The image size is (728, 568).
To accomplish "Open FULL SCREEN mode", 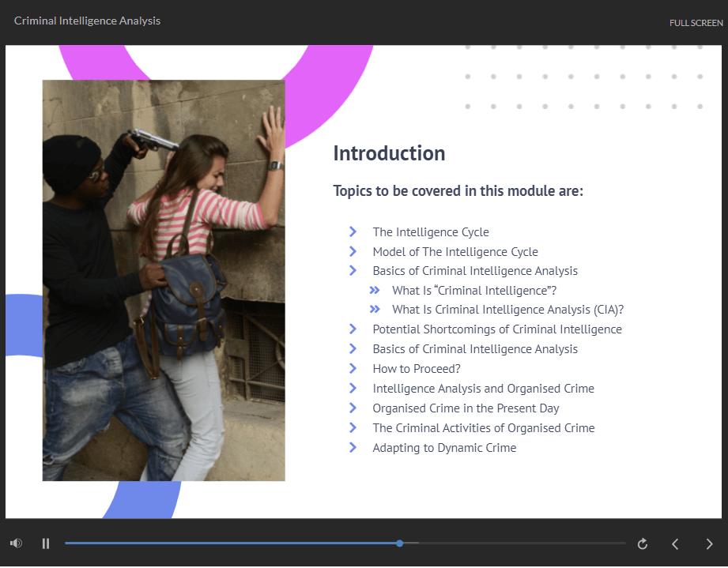I will [x=696, y=23].
